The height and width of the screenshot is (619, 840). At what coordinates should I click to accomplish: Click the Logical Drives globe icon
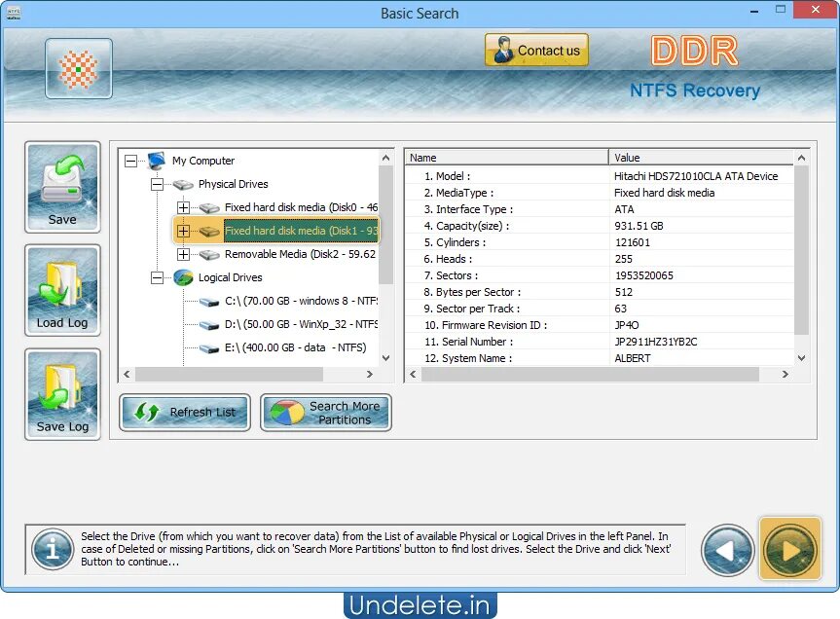click(183, 277)
